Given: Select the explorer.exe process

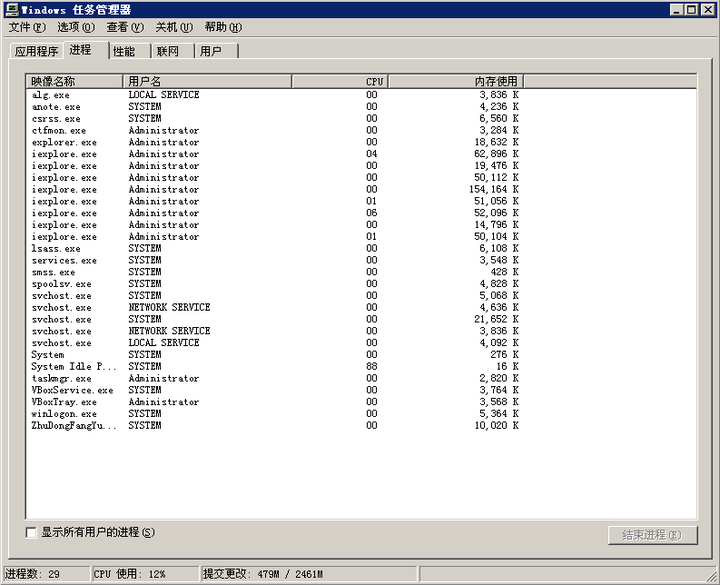Looking at the screenshot, I should pos(275,142).
